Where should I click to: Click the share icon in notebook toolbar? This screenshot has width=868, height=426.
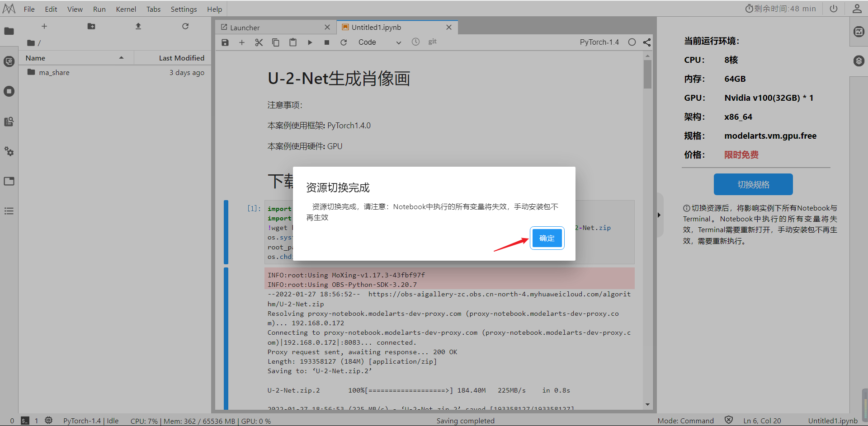point(647,42)
